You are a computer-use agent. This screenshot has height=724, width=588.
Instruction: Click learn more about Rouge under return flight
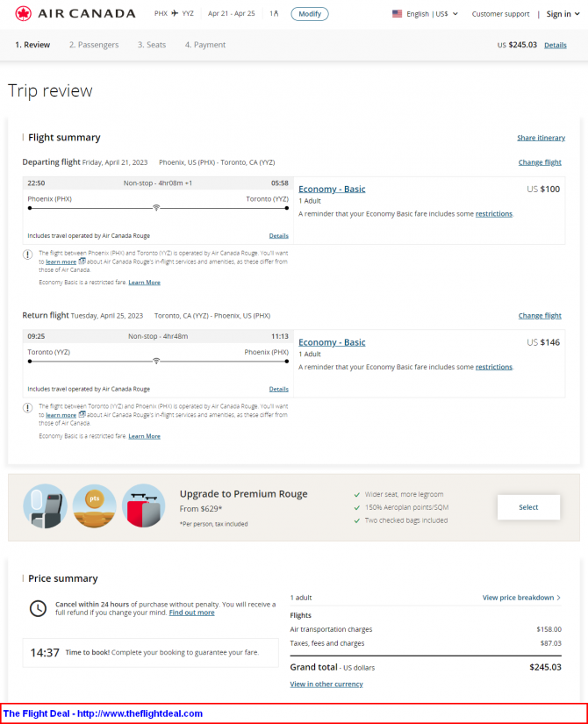[x=61, y=415]
